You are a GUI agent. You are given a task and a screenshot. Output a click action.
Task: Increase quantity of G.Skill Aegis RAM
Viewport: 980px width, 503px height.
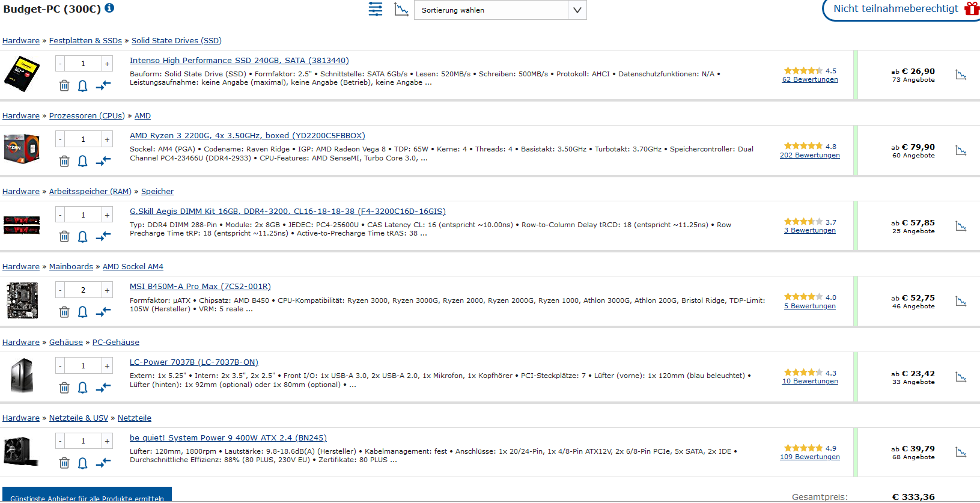[x=107, y=215]
